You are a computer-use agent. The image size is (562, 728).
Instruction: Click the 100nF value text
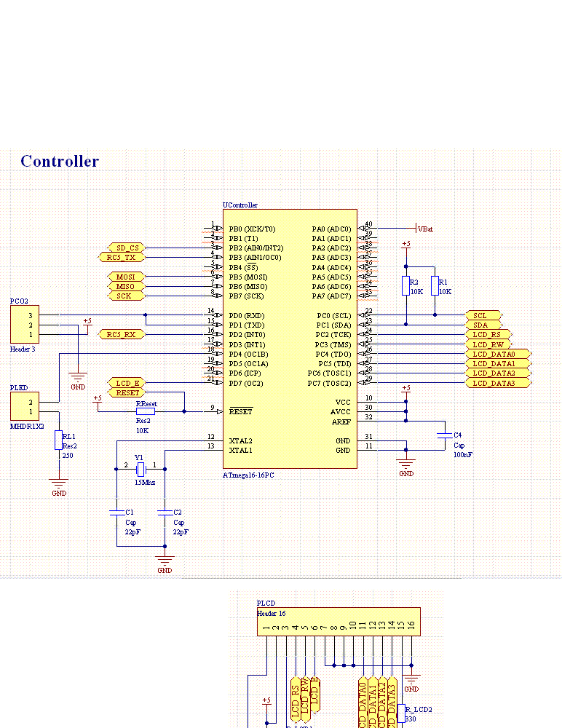[463, 454]
